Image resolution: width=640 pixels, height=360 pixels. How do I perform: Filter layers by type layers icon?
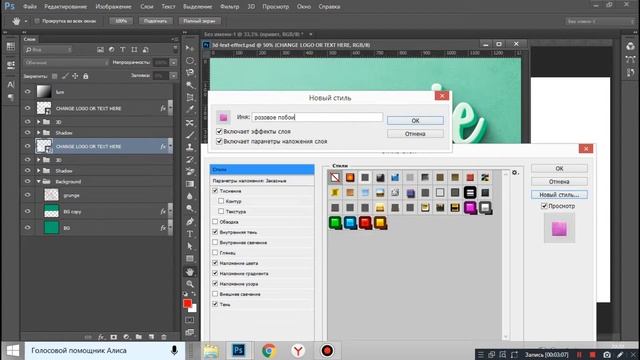tap(122, 49)
